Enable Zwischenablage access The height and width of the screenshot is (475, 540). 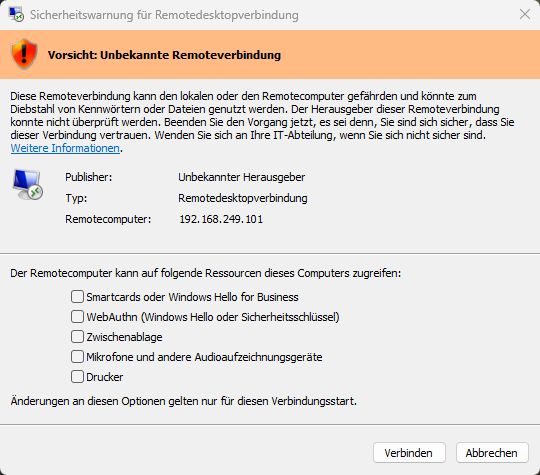[x=77, y=337]
